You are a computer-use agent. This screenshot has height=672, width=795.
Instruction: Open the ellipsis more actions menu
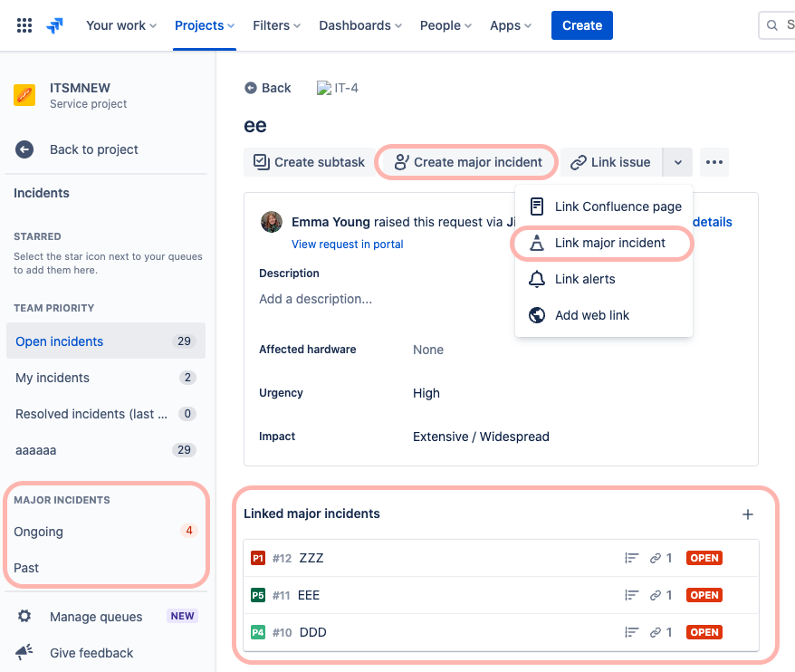[x=714, y=162]
